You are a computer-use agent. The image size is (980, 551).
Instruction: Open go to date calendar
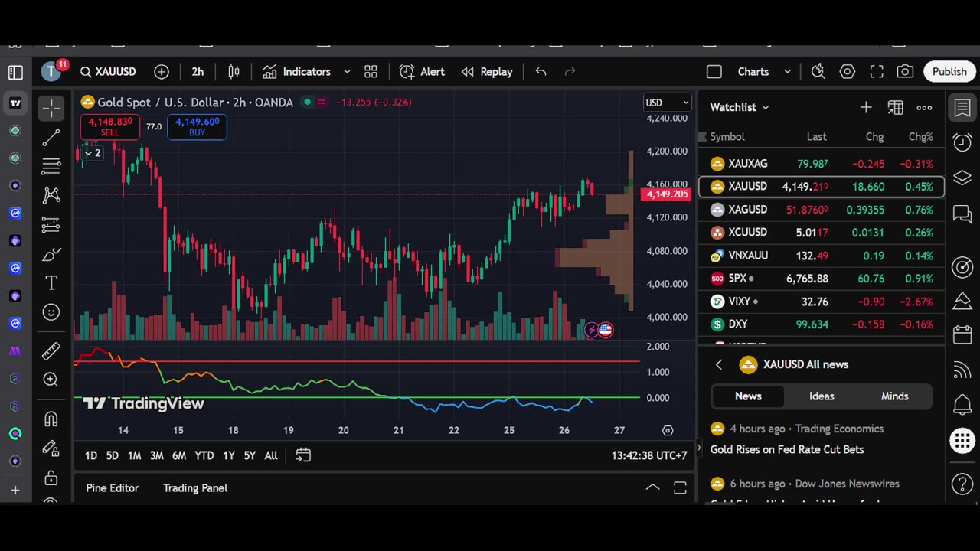pos(303,455)
